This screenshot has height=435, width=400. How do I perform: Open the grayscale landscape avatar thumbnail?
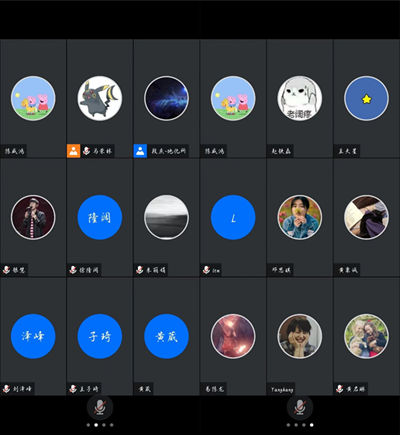pyautogui.click(x=166, y=217)
